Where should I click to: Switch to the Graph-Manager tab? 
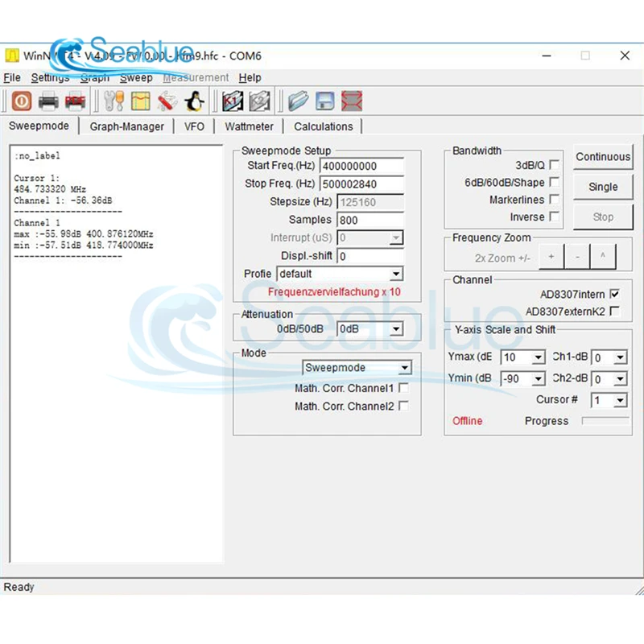click(126, 126)
